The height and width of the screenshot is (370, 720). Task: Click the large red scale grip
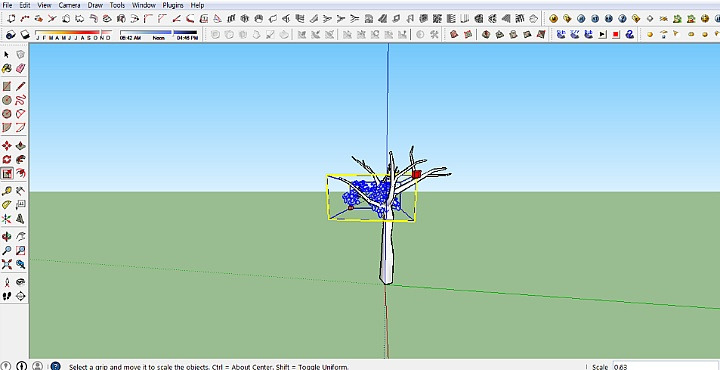(416, 174)
